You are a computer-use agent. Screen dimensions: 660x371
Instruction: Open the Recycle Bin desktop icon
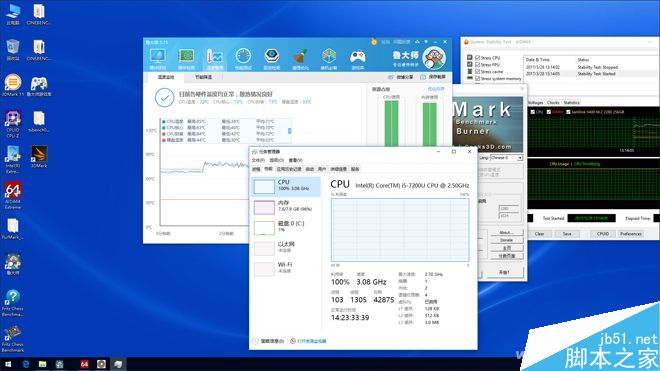tap(13, 50)
